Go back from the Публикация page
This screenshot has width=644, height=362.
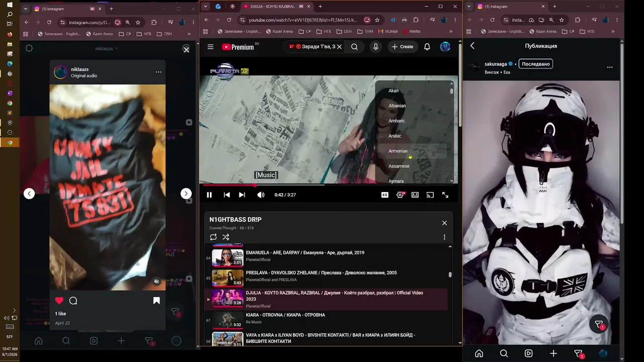(472, 46)
